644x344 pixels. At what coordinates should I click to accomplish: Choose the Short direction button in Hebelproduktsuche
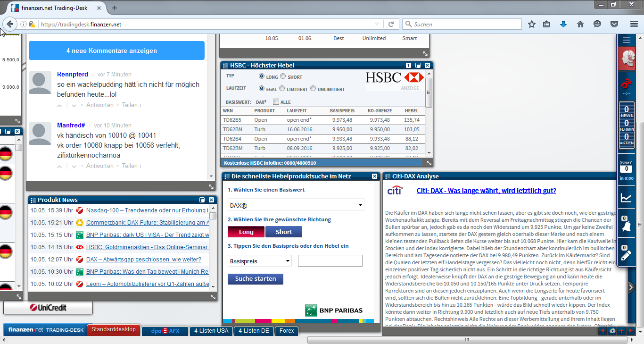284,232
